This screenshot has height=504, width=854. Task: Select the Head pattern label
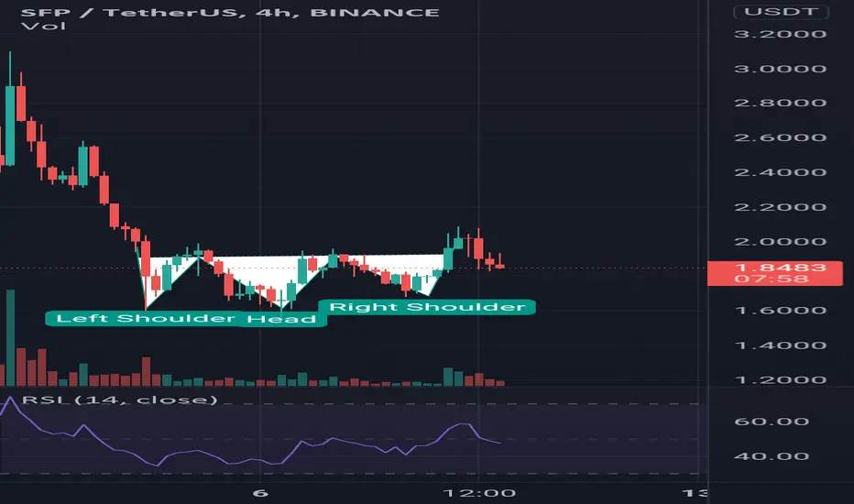pyautogui.click(x=281, y=319)
